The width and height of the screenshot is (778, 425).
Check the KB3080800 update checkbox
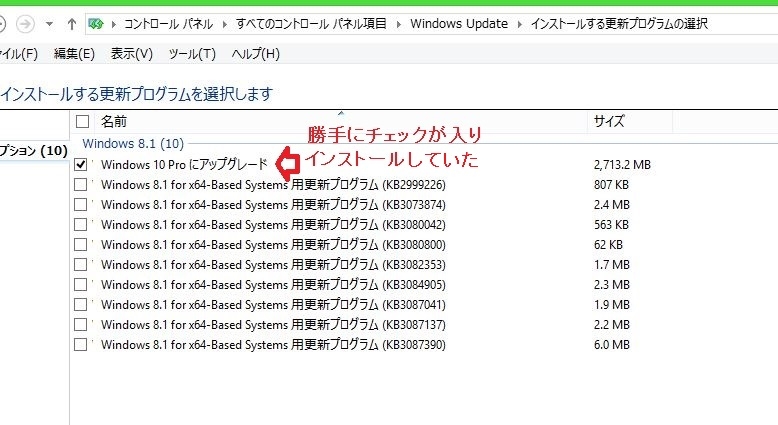[80, 244]
